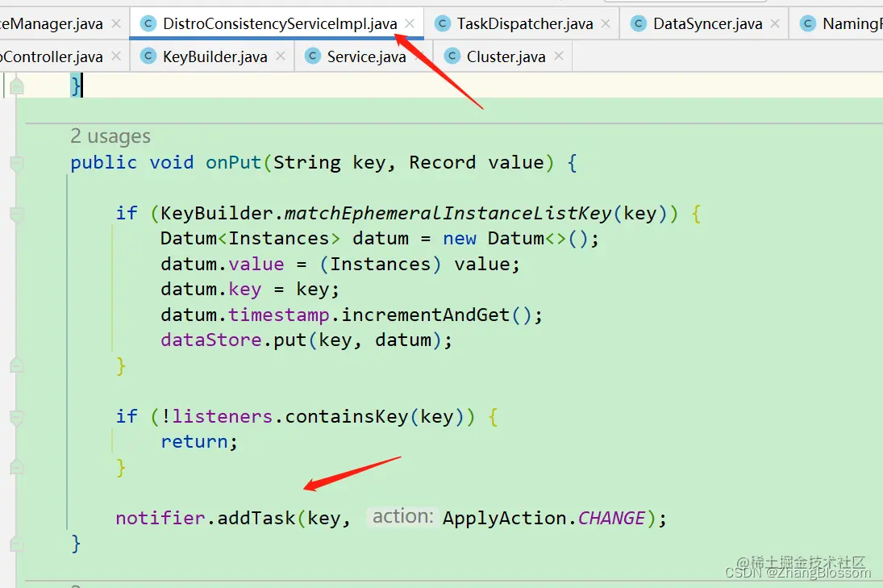The width and height of the screenshot is (883, 588).
Task: Click the '2 usages' code hint
Action: (110, 136)
